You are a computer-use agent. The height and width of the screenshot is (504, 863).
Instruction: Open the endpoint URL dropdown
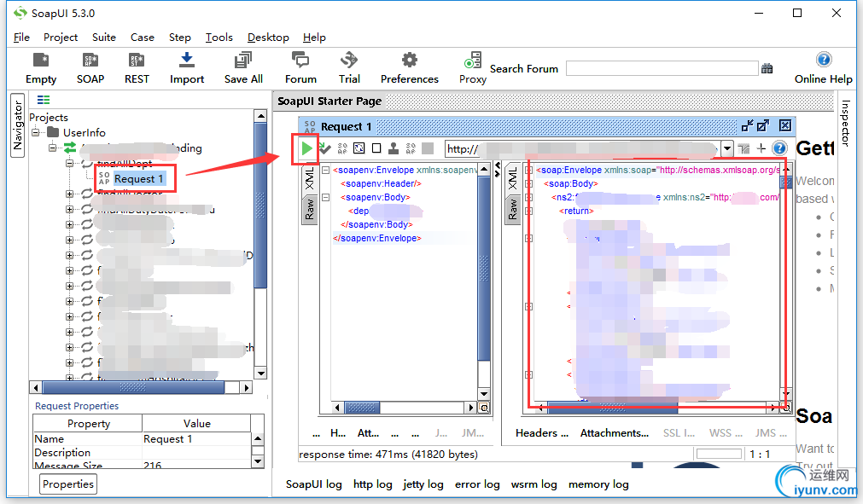pos(727,148)
